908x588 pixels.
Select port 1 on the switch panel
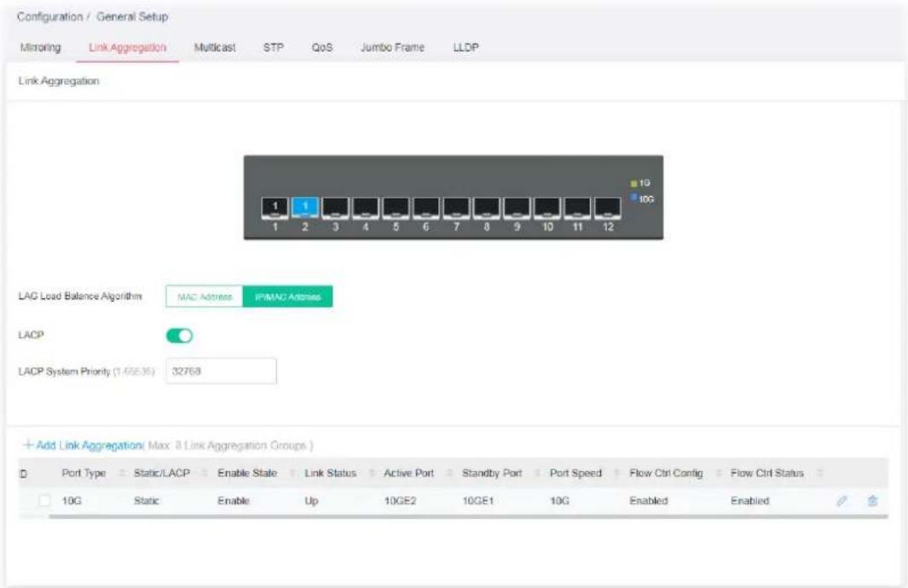click(275, 208)
